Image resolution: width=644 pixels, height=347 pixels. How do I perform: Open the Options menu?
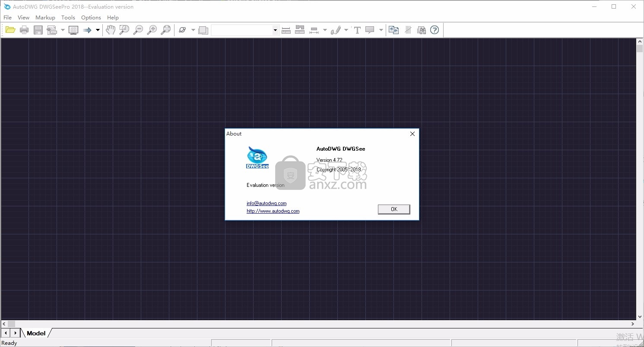(91, 18)
